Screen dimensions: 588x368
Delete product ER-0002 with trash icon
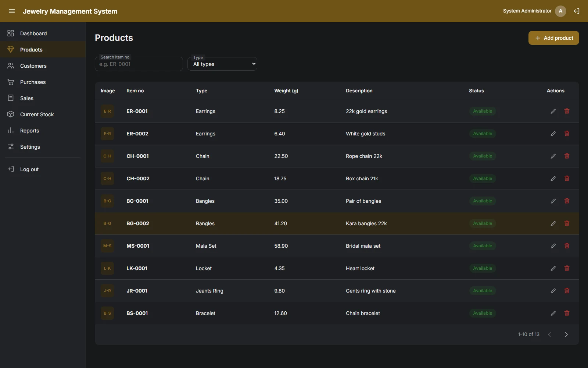(x=567, y=134)
